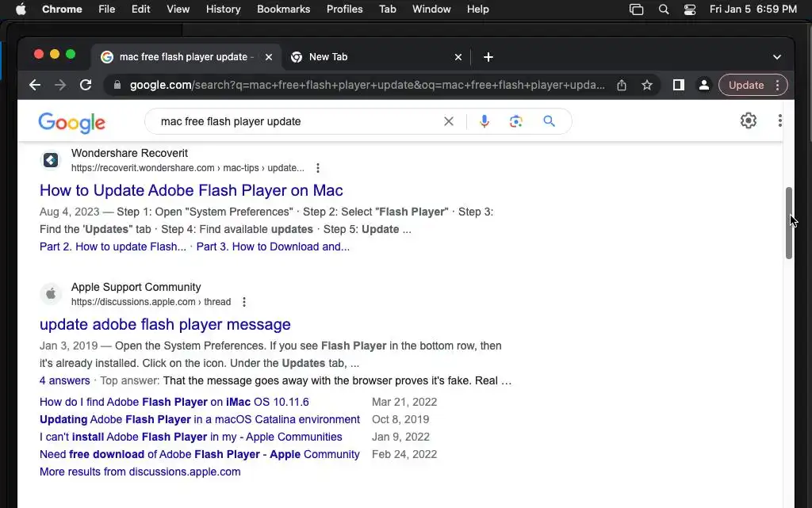The width and height of the screenshot is (812, 508).
Task: Open Chrome's three-dot menu
Action: coord(777,85)
